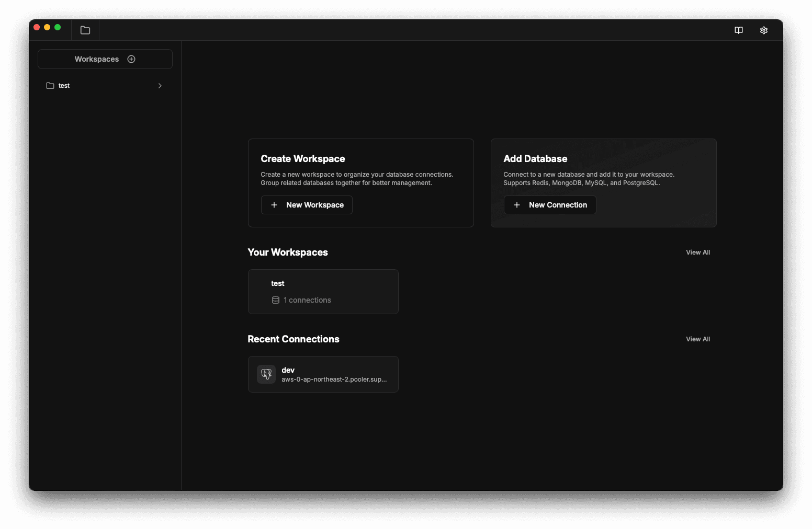The height and width of the screenshot is (529, 812).
Task: Open settings via the gear icon
Action: tap(763, 30)
